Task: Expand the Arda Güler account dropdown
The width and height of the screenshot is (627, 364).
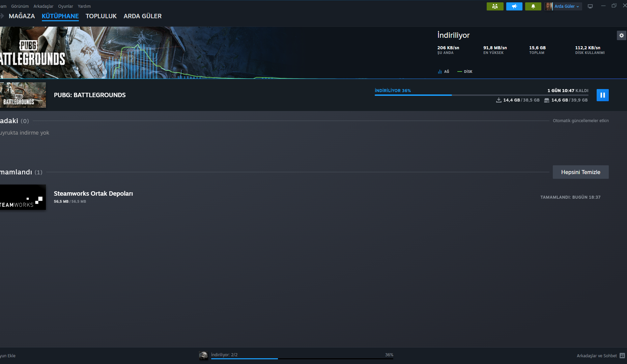Action: coord(567,6)
